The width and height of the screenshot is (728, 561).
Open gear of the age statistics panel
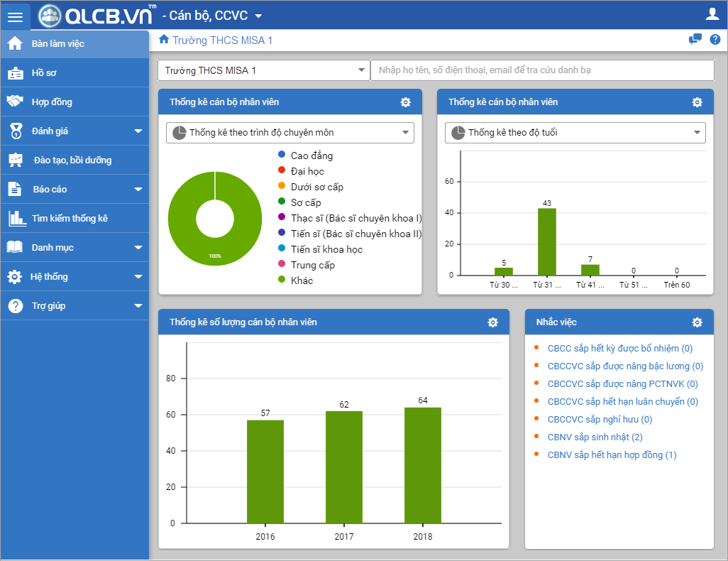coord(697,102)
